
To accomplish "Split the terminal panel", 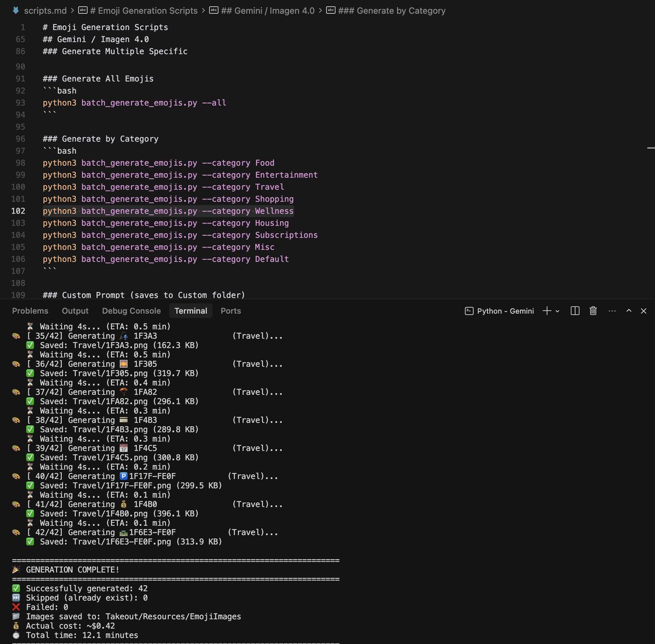I will click(x=575, y=311).
